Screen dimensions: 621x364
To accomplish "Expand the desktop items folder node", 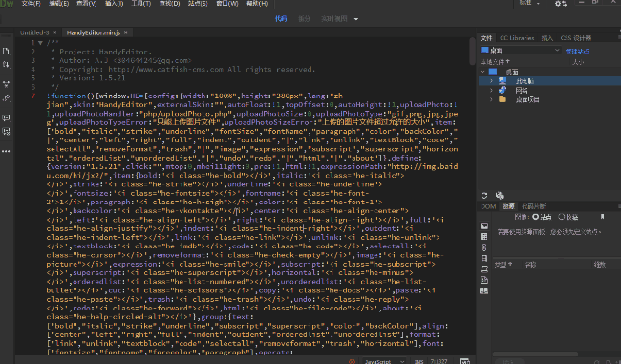I will coord(491,99).
